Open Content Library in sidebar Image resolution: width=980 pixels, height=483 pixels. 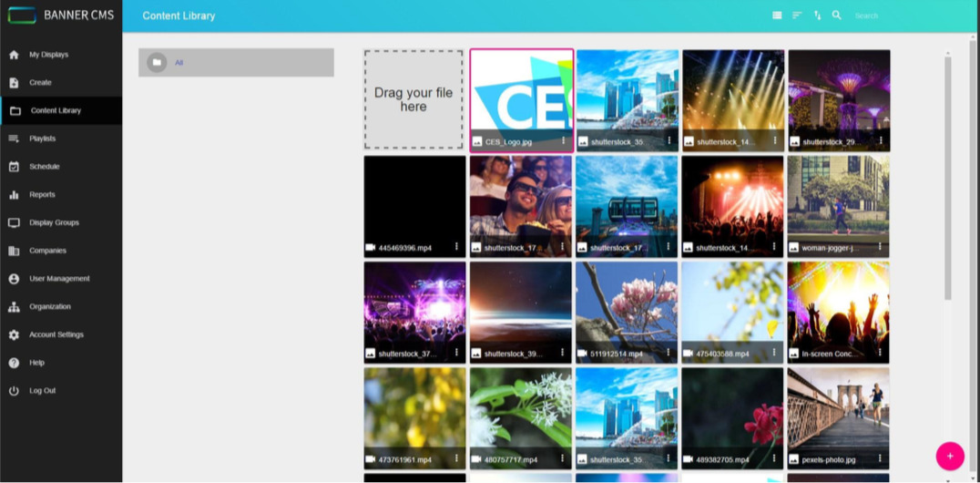click(61, 111)
